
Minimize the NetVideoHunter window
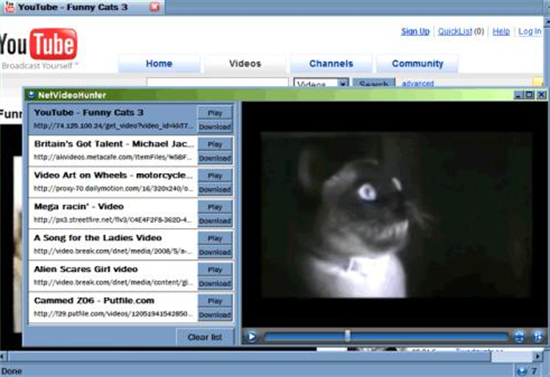click(x=518, y=95)
